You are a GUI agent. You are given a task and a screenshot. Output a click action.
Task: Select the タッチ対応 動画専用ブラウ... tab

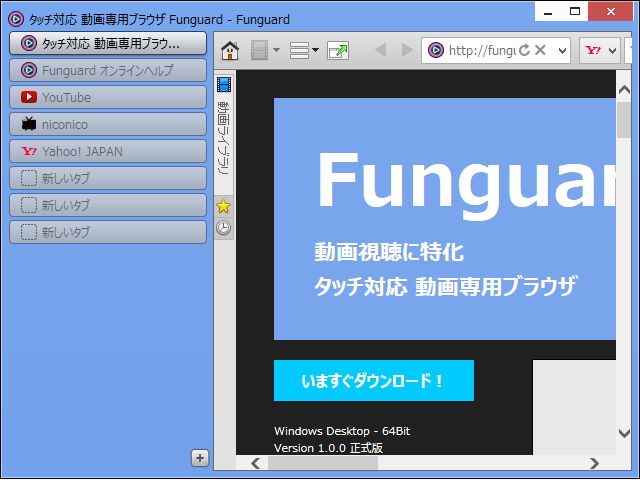(108, 43)
